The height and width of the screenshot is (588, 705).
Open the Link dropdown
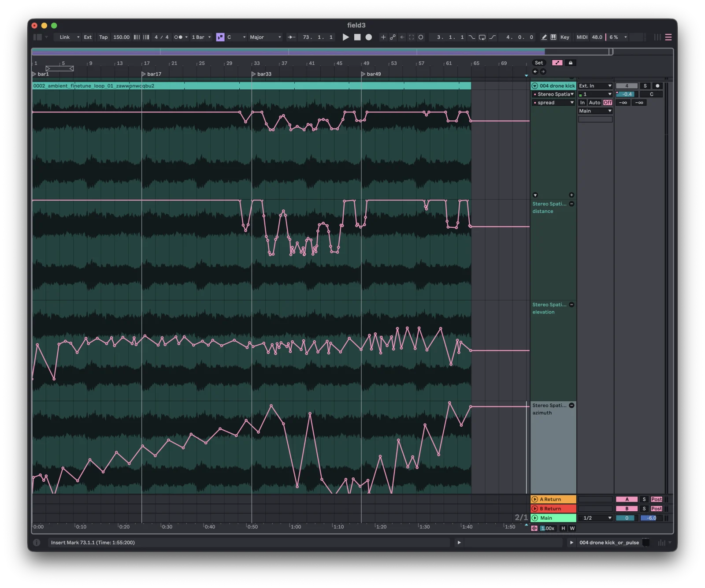[x=67, y=37]
